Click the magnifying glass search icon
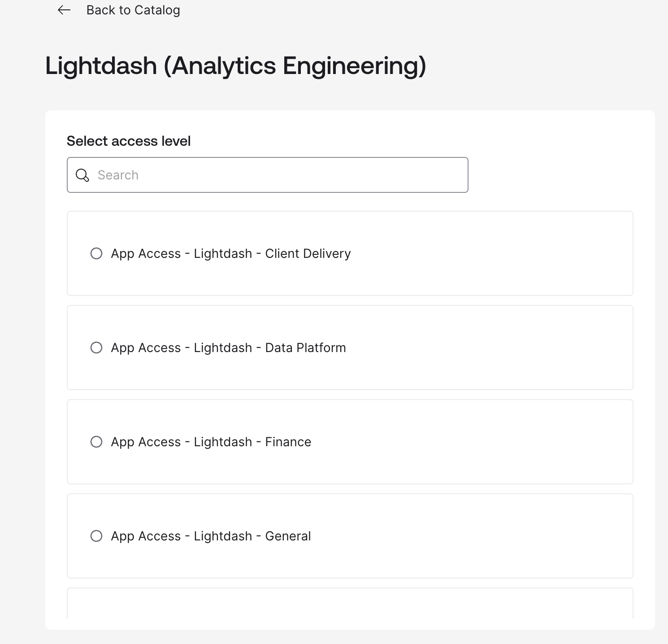Screen dimensions: 668x644 [x=82, y=175]
